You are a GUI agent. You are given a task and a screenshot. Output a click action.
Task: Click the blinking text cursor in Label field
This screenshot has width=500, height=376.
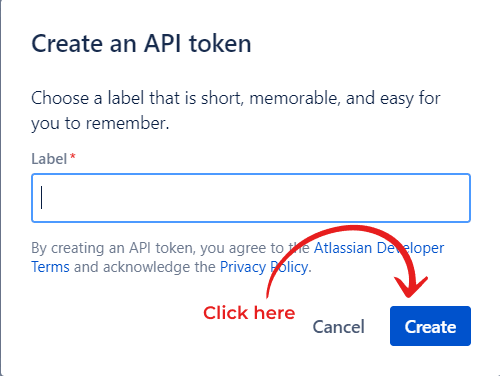click(x=41, y=198)
